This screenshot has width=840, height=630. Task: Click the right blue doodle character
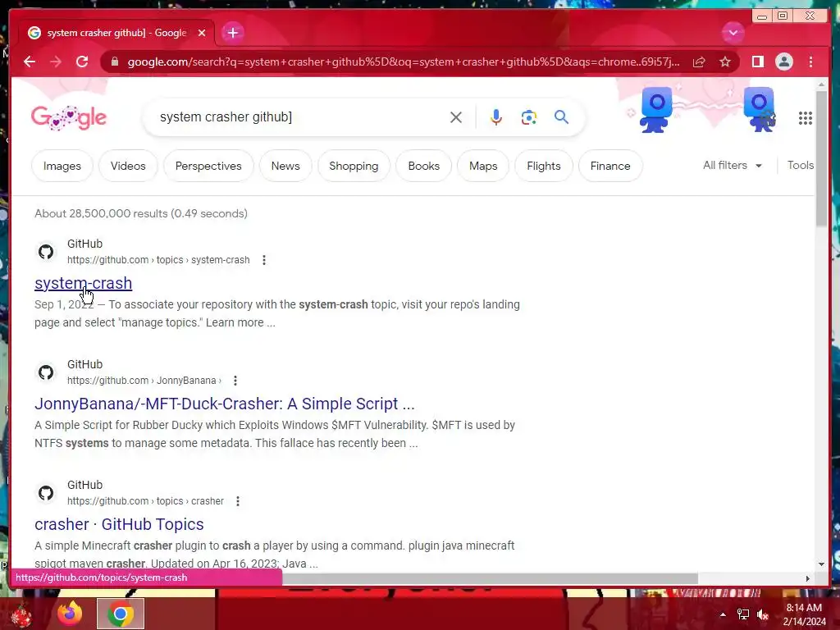tap(759, 110)
